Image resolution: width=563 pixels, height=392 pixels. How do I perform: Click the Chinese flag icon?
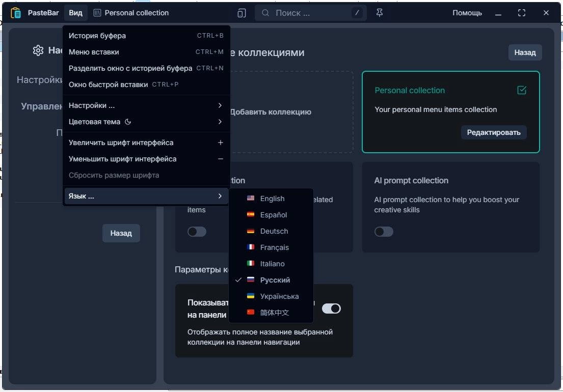(x=251, y=312)
